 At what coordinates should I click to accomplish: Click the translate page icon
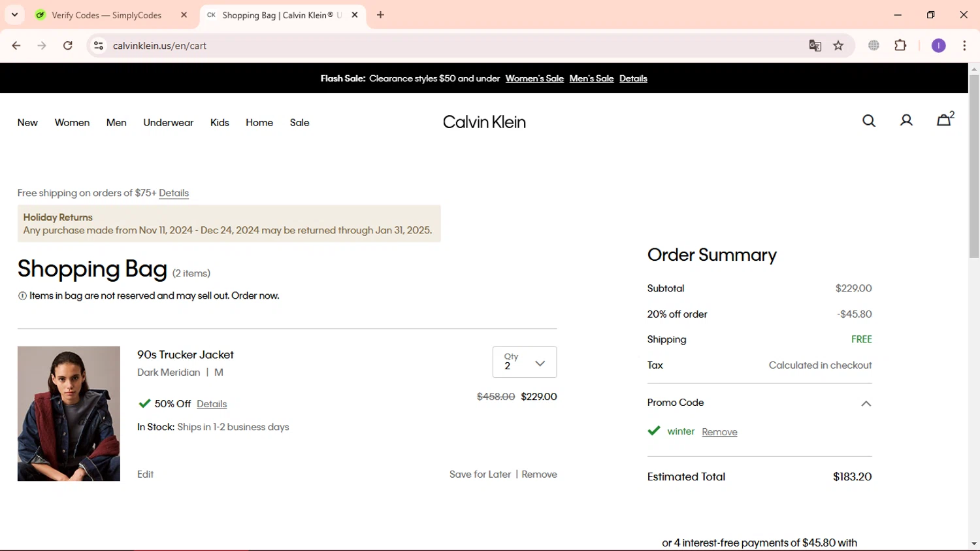pos(815,46)
